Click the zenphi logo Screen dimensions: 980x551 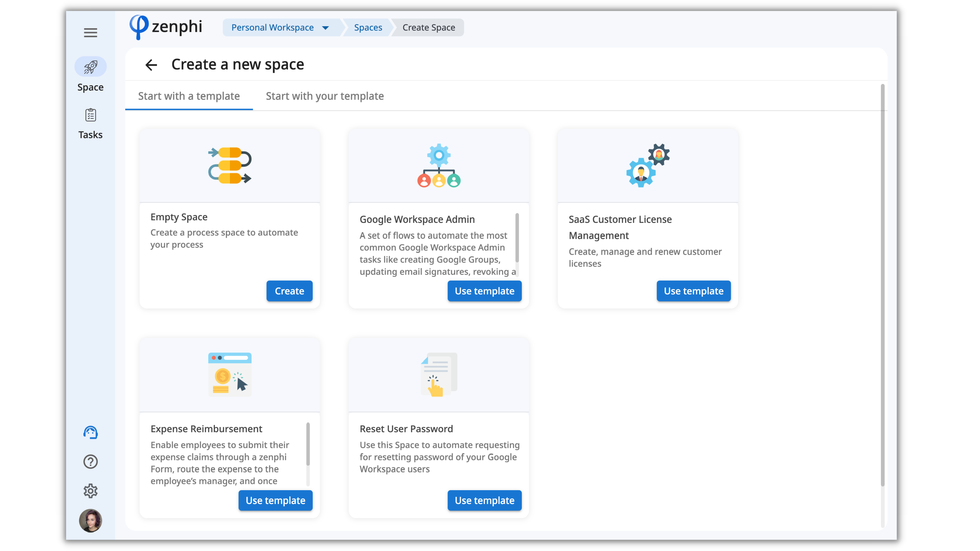point(166,27)
